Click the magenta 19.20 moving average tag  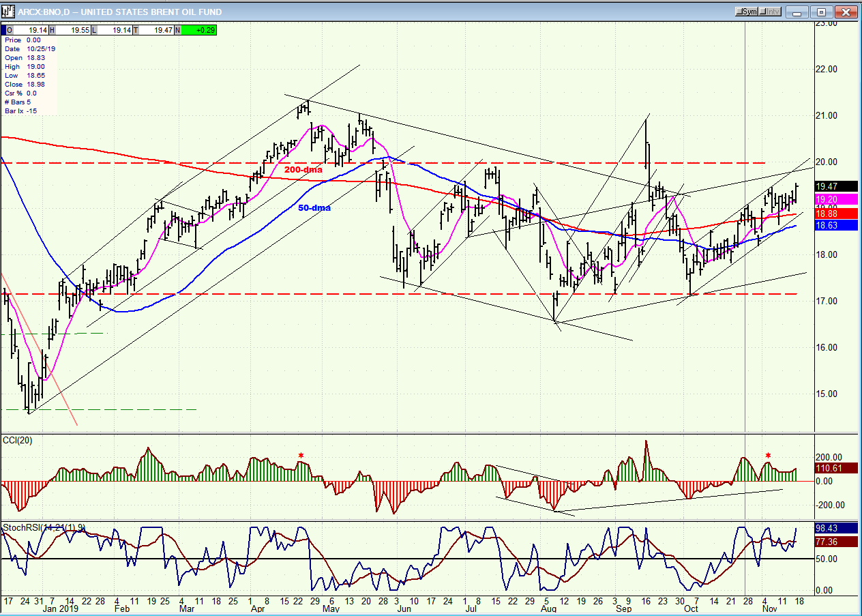click(x=835, y=199)
